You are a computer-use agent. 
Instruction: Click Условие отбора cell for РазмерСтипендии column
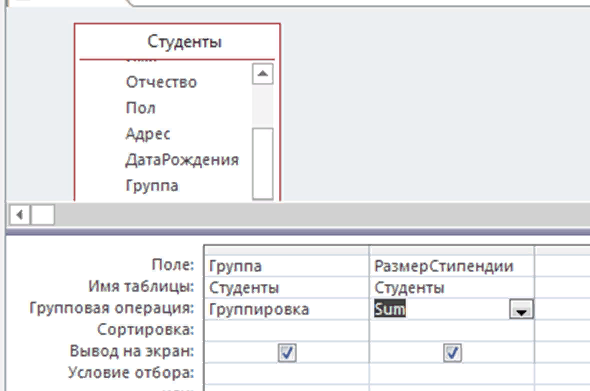click(x=452, y=374)
